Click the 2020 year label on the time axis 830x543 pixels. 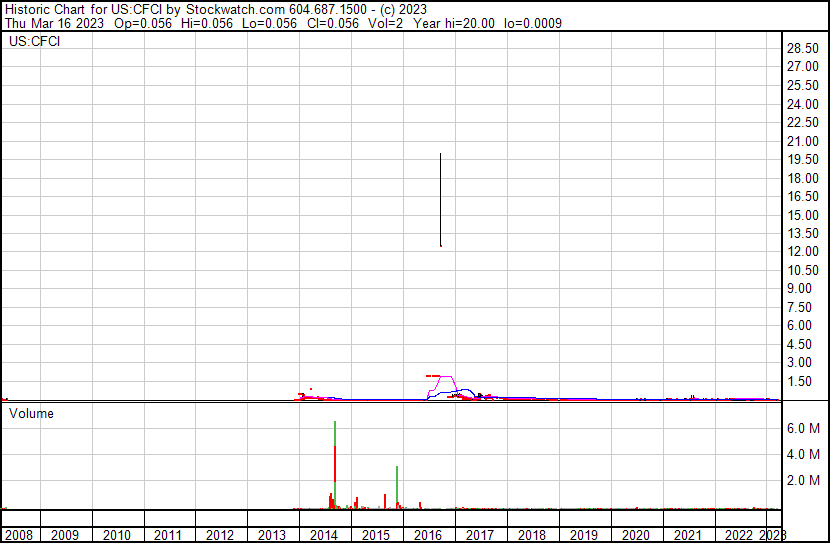pyautogui.click(x=636, y=535)
